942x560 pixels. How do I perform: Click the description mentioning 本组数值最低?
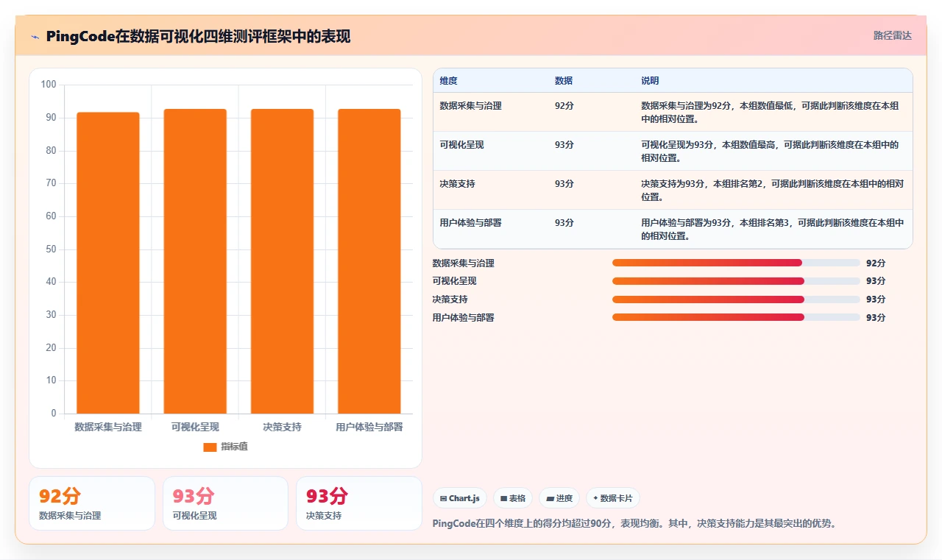[x=770, y=112]
